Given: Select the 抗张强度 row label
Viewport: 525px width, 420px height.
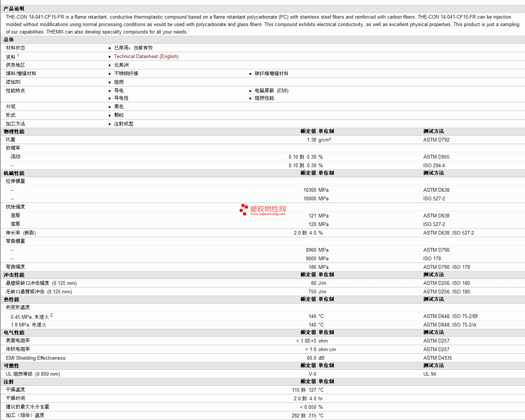Looking at the screenshot, I should tap(16, 207).
